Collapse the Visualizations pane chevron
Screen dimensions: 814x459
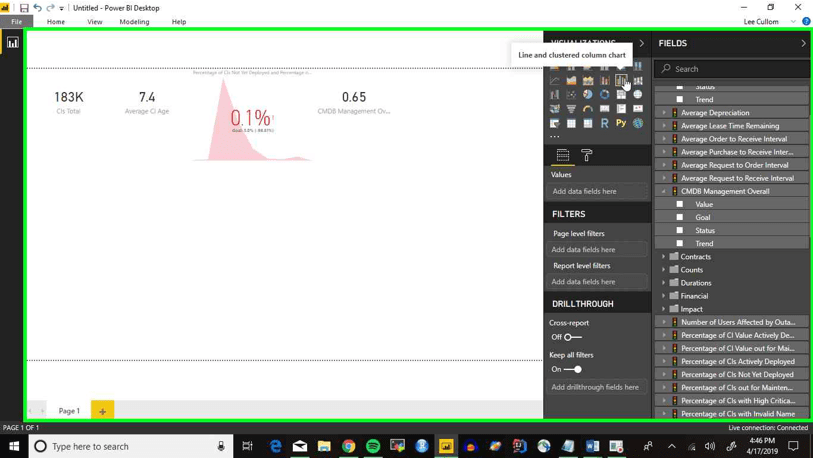pos(642,43)
